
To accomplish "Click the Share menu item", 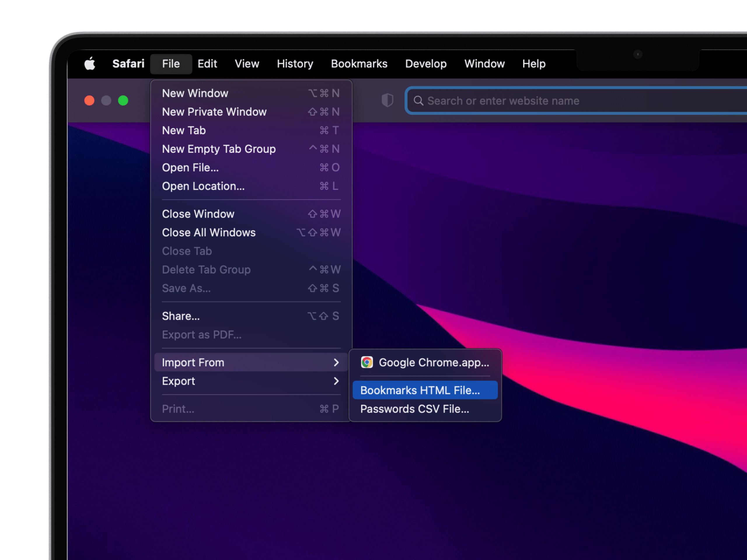I will click(181, 316).
